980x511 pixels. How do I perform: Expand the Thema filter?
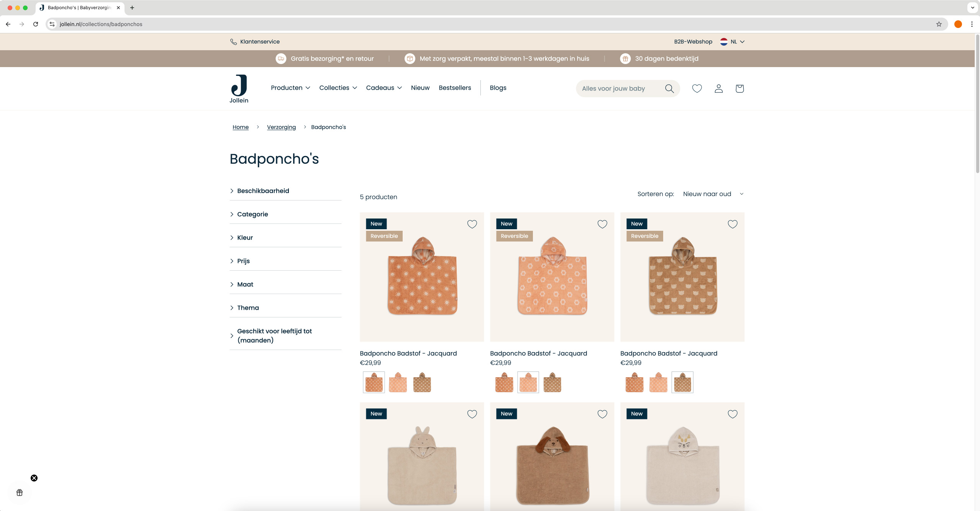285,308
